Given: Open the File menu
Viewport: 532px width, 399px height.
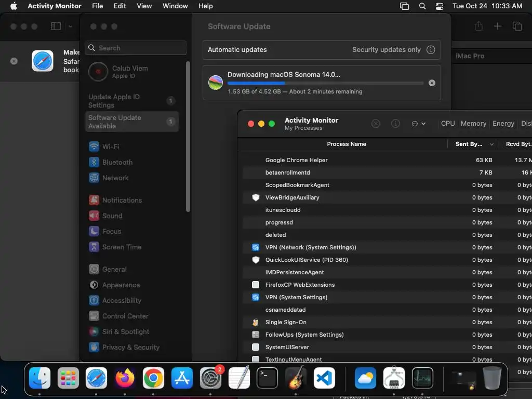Looking at the screenshot, I should point(97,6).
